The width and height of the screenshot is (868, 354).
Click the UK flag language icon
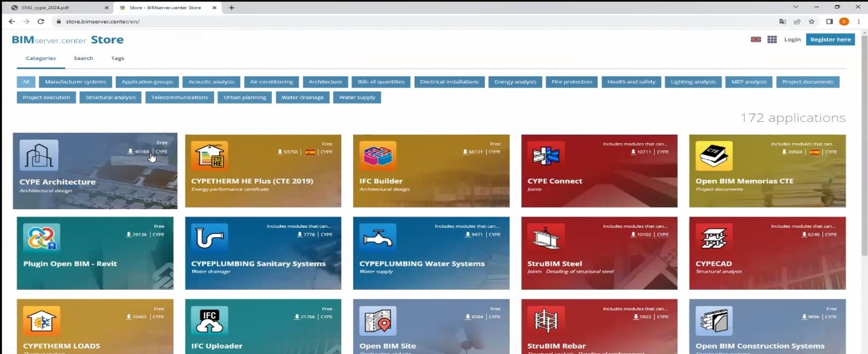pos(756,39)
